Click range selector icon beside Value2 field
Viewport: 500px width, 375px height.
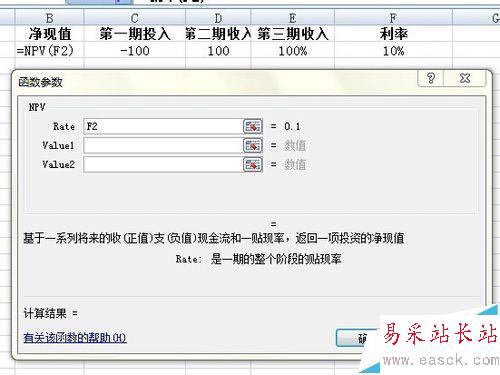(x=253, y=164)
